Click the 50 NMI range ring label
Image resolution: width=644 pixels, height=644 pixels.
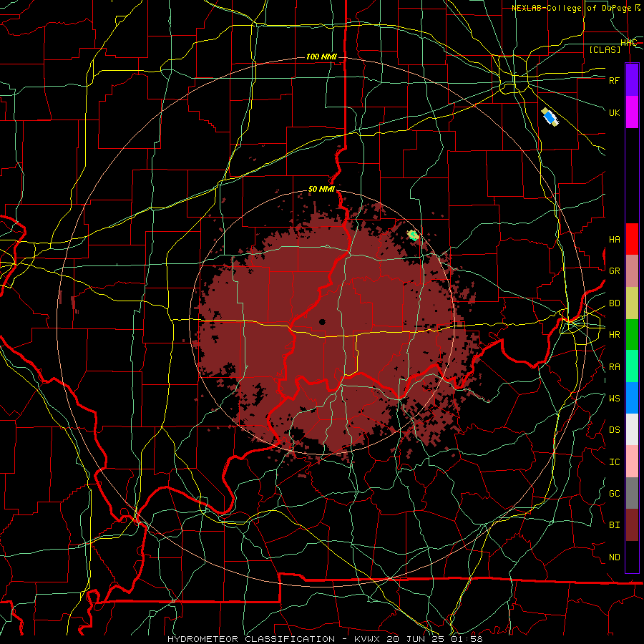tap(321, 189)
